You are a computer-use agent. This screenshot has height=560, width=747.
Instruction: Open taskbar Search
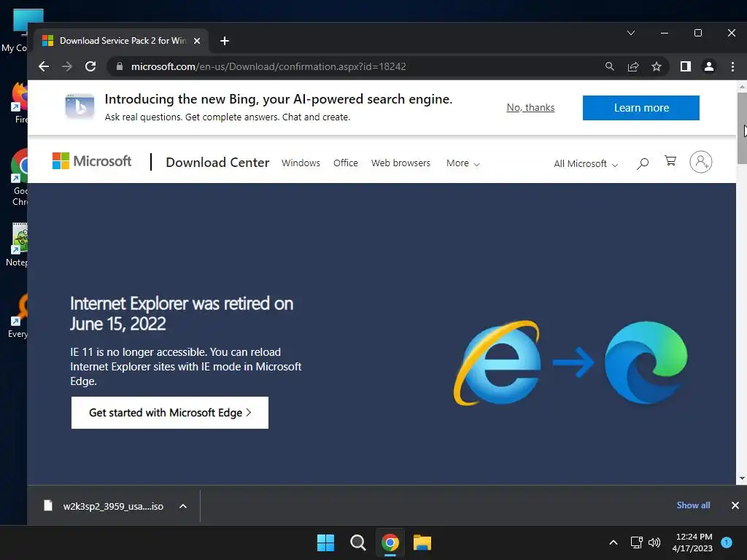(357, 542)
